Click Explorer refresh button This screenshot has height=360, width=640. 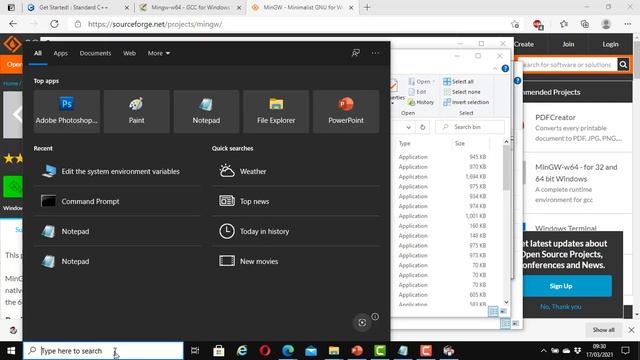click(422, 127)
